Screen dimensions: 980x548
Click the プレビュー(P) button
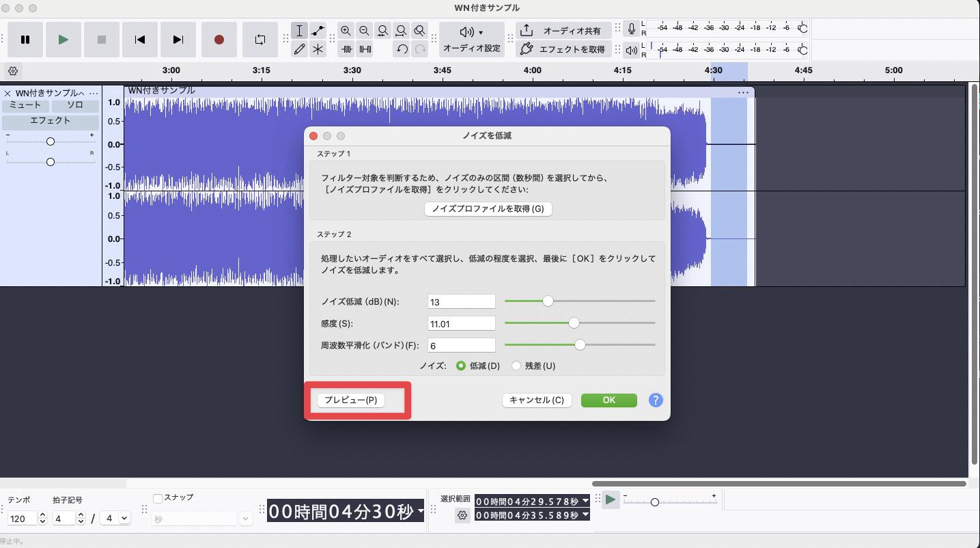click(x=350, y=400)
